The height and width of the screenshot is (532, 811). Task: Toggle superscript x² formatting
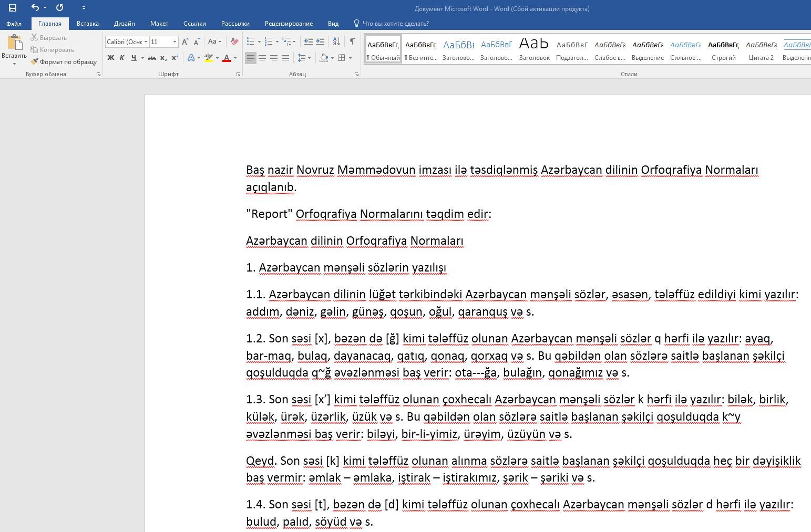click(x=175, y=58)
